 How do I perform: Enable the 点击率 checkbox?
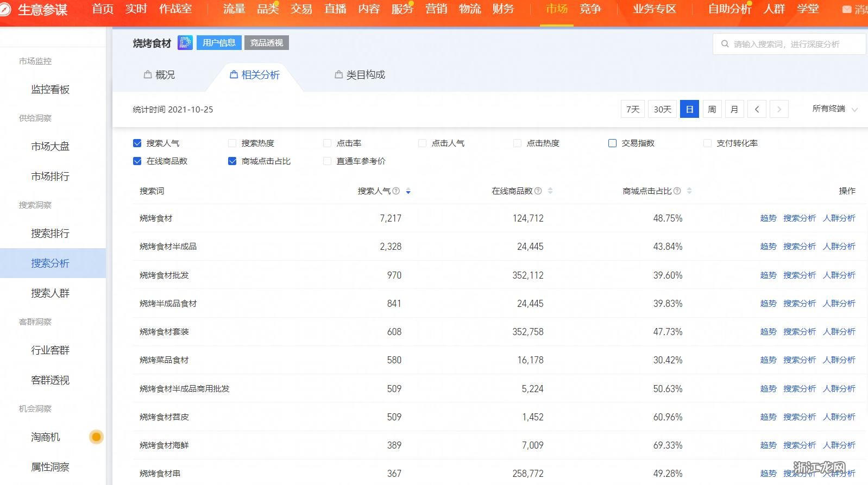pyautogui.click(x=328, y=143)
